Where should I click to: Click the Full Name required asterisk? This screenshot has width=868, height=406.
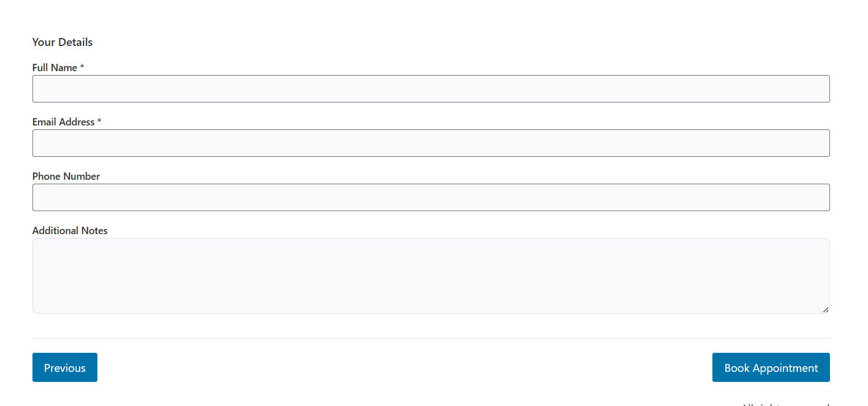click(82, 67)
